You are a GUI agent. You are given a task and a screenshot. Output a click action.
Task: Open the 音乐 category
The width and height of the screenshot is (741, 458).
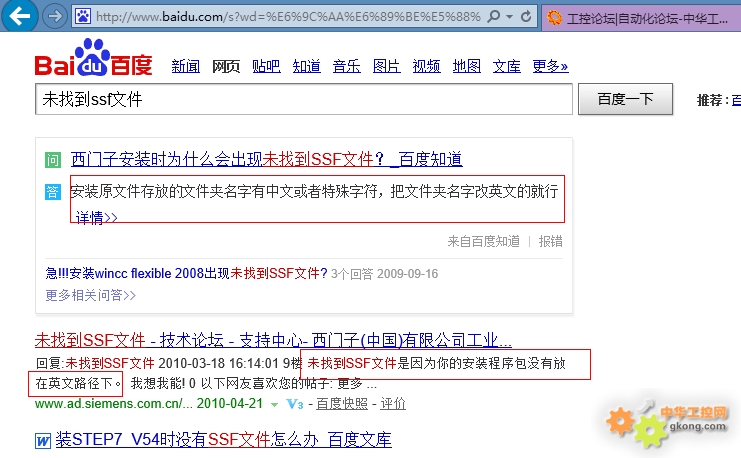coord(346,66)
